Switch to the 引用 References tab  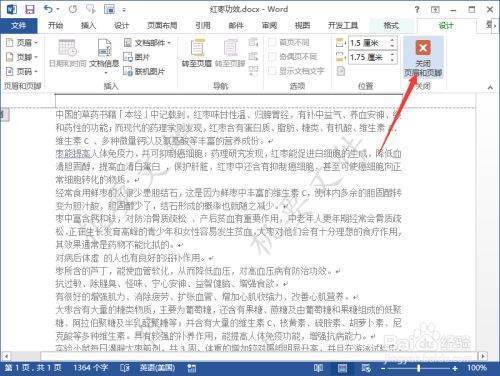click(x=203, y=25)
